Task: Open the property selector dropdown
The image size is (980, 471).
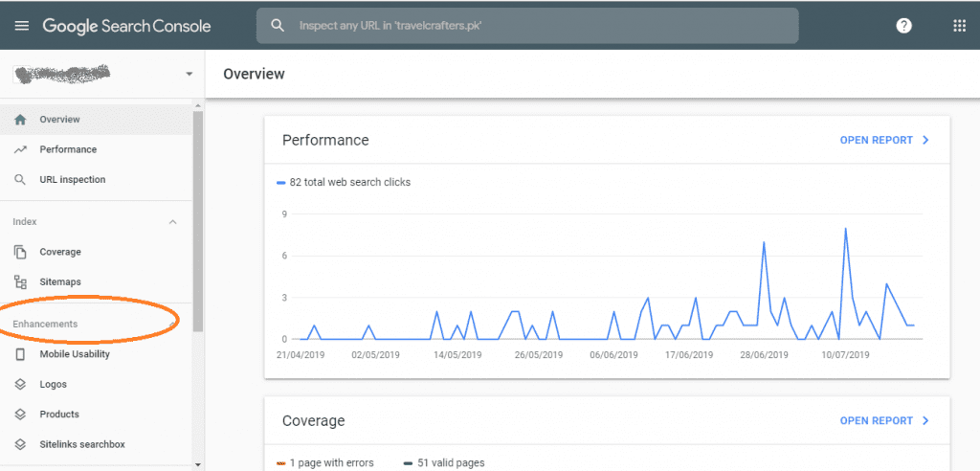Action: 189,74
